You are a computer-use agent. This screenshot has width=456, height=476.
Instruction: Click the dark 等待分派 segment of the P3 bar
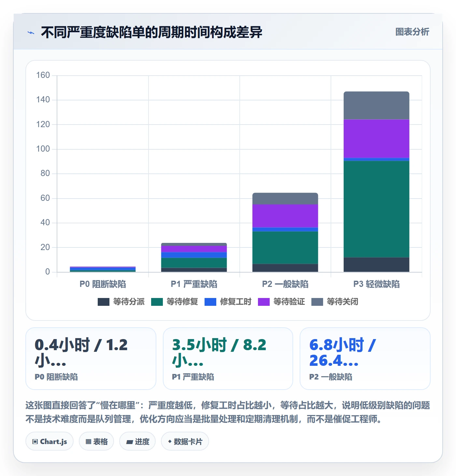[x=377, y=265]
